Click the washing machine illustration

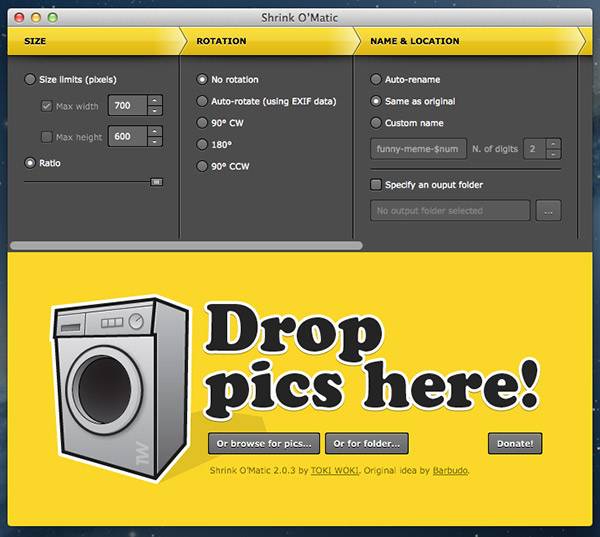point(121,388)
